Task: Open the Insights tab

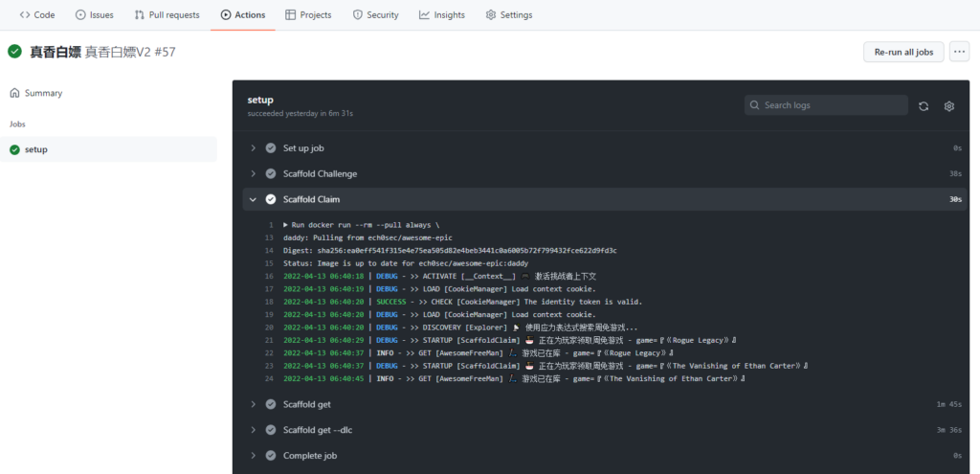Action: point(441,15)
